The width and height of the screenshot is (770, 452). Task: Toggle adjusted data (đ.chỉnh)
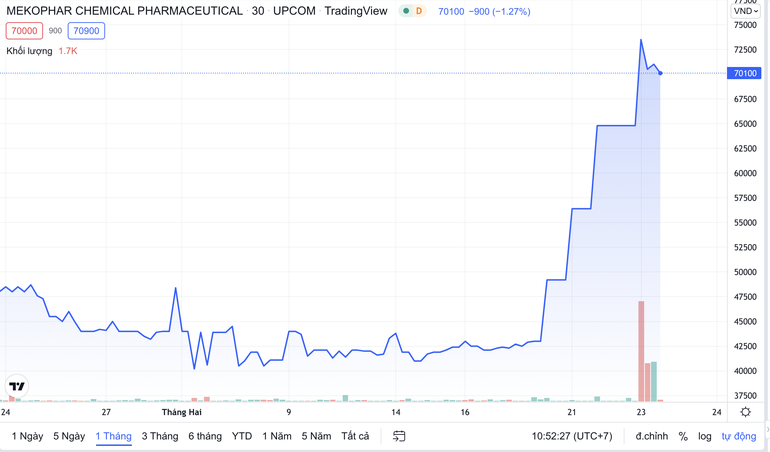click(651, 436)
